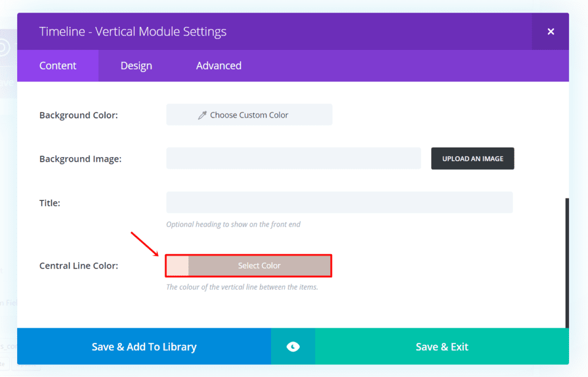Click the Timeline - Vertical Module Settings heading

click(x=133, y=32)
